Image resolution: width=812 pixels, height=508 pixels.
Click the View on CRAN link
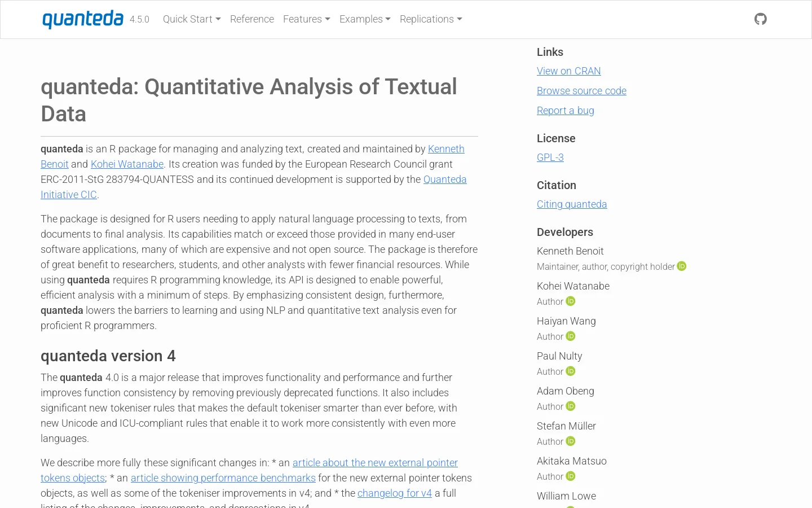[x=568, y=71]
